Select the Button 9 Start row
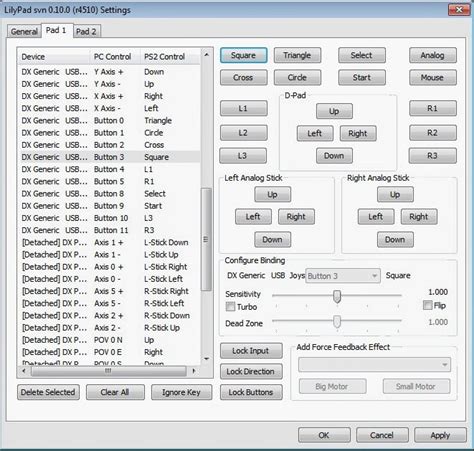The image size is (474, 451). 110,206
